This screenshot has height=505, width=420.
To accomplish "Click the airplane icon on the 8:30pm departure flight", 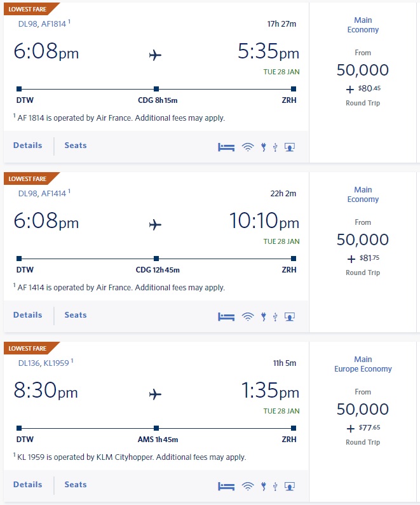I will coord(155,394).
